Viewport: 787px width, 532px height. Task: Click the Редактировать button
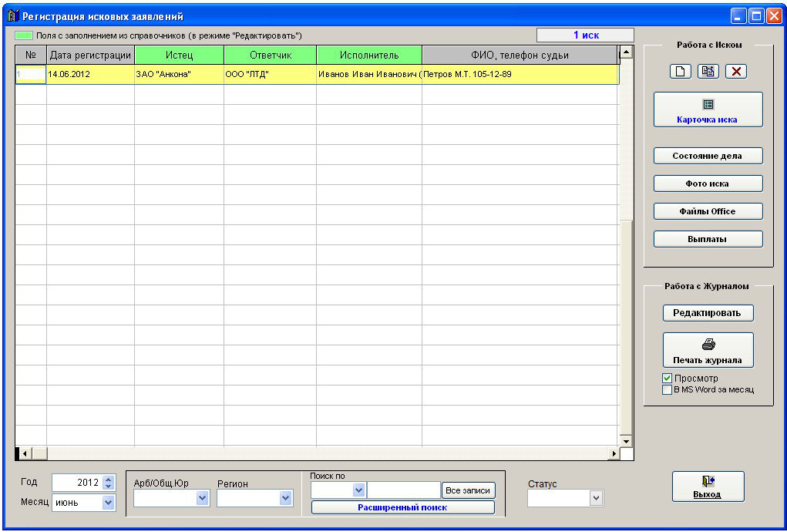708,313
